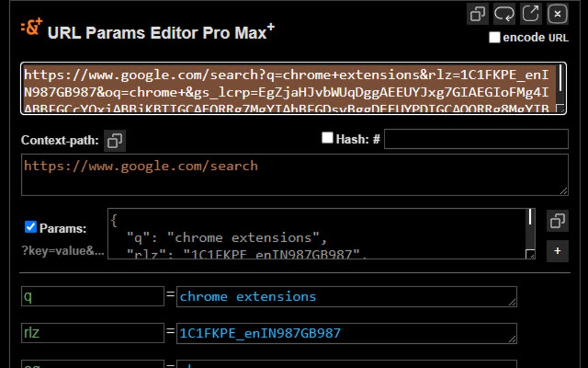This screenshot has height=368, width=588.
Task: Edit the Context-path text area
Action: click(288, 173)
